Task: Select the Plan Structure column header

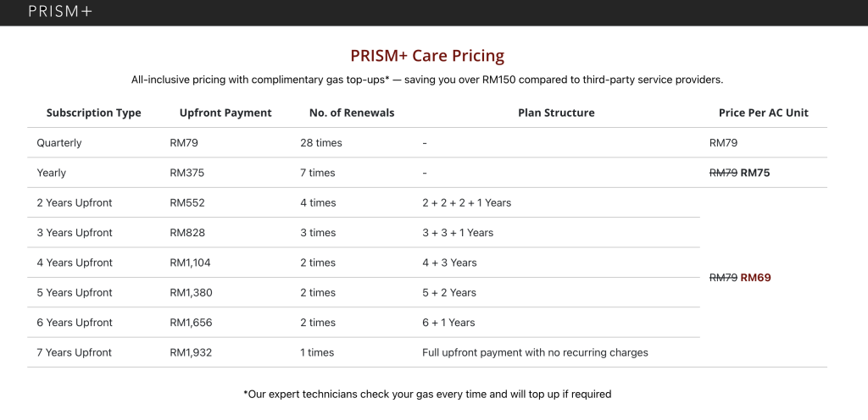Action: [x=556, y=113]
